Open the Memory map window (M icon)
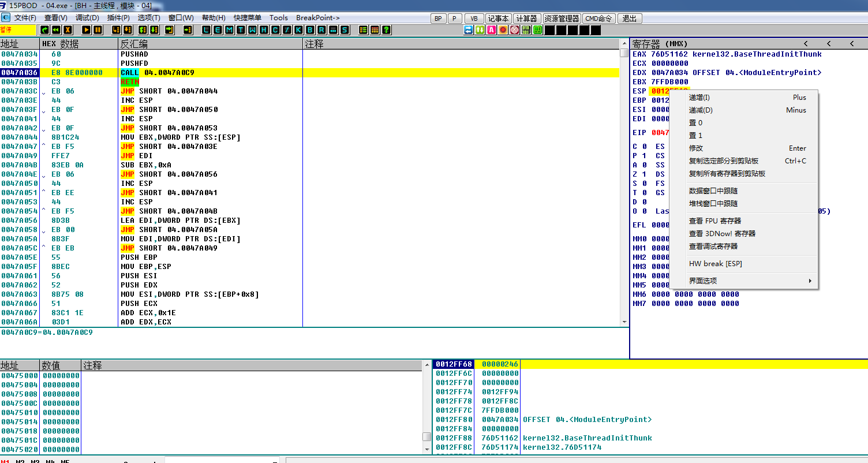868x463 pixels. coord(229,30)
